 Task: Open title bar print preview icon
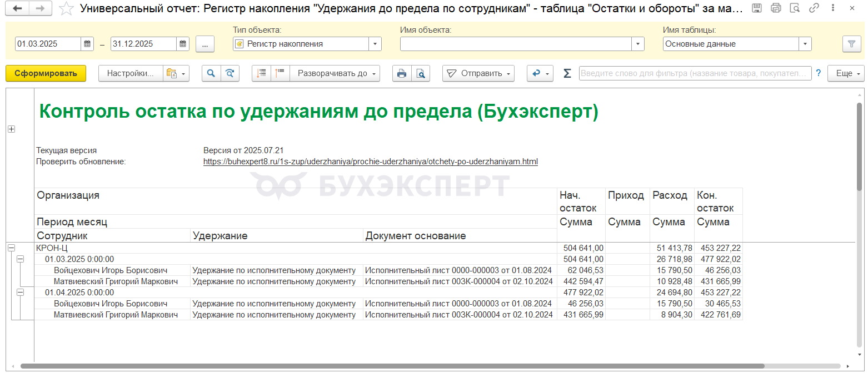pyautogui.click(x=795, y=8)
